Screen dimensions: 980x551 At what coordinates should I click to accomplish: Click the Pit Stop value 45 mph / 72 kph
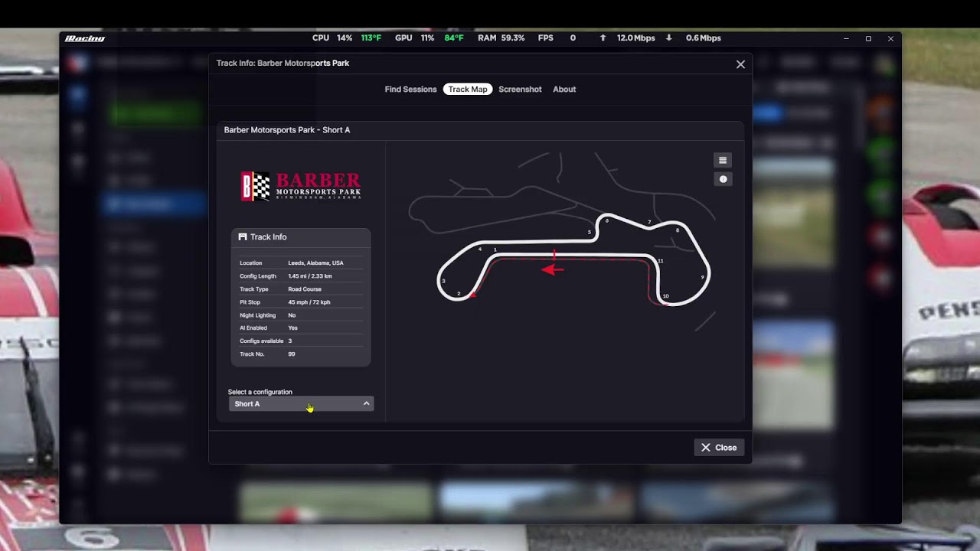pyautogui.click(x=309, y=302)
